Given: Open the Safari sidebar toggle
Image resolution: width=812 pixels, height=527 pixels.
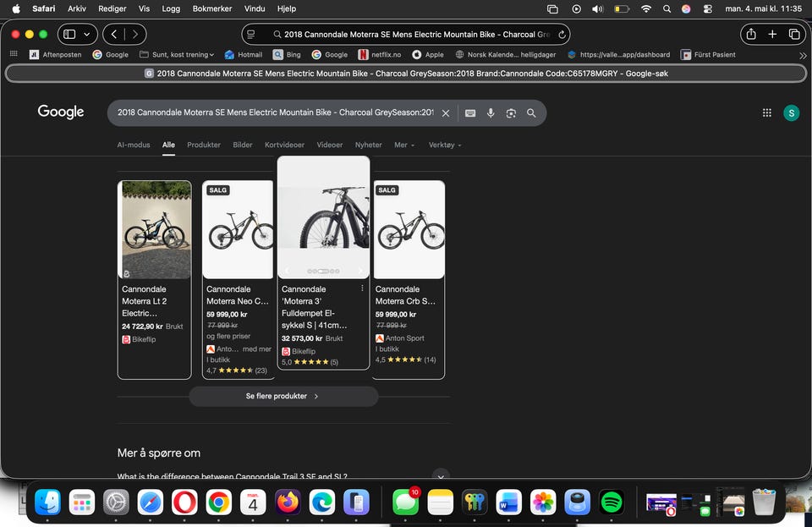Looking at the screenshot, I should click(69, 34).
